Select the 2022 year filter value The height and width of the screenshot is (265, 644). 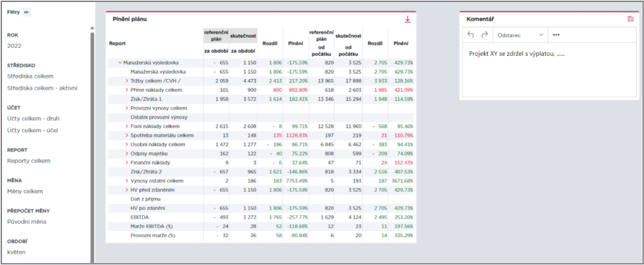14,46
